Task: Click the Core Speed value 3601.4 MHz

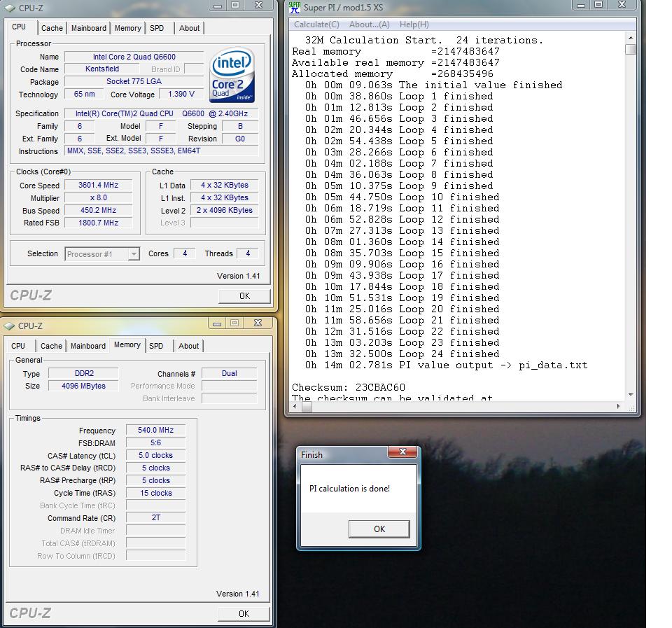Action: point(98,186)
